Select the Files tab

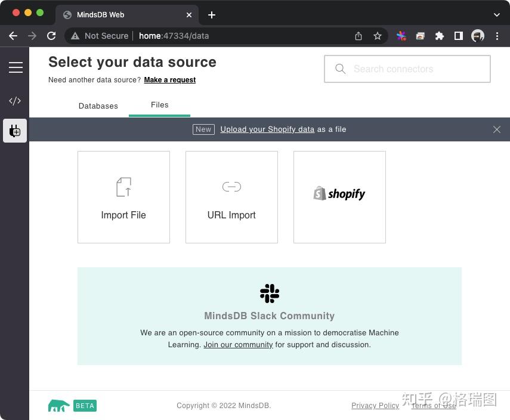pos(160,105)
